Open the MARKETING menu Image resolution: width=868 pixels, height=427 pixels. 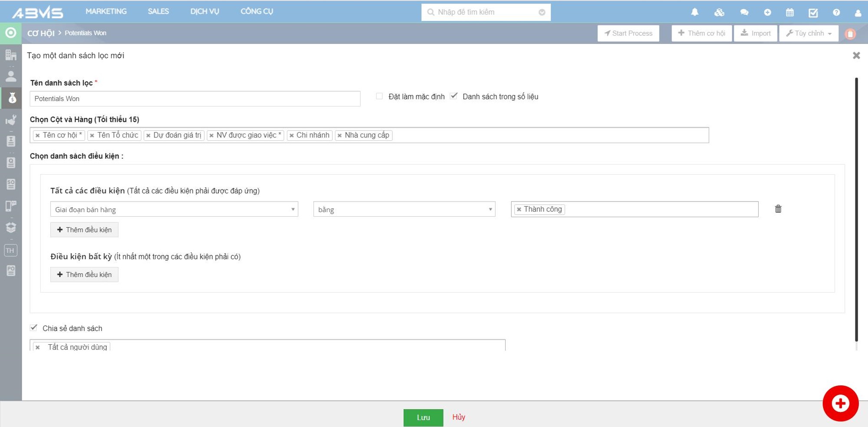click(x=106, y=12)
